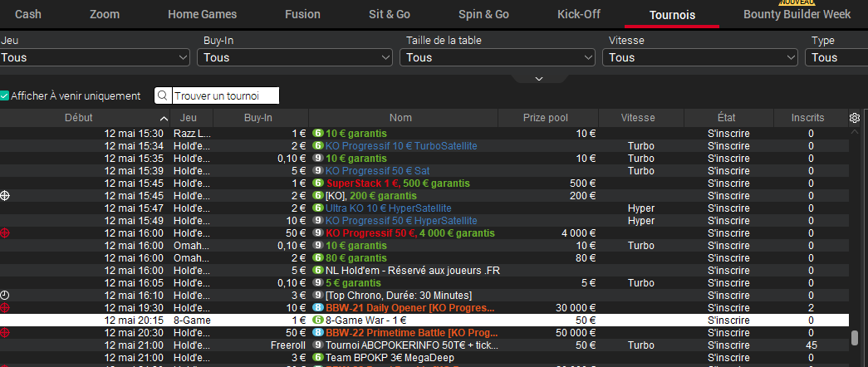Viewport: 868px width, 367px height.
Task: Sort by the Prize pool column header
Action: click(548, 118)
